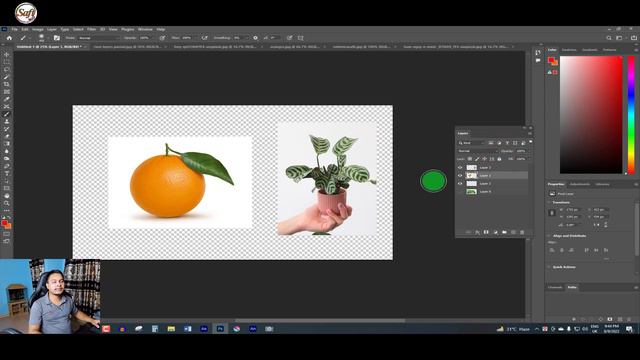Select the Clone Stamp tool
This screenshot has height=360, width=640.
click(x=7, y=122)
